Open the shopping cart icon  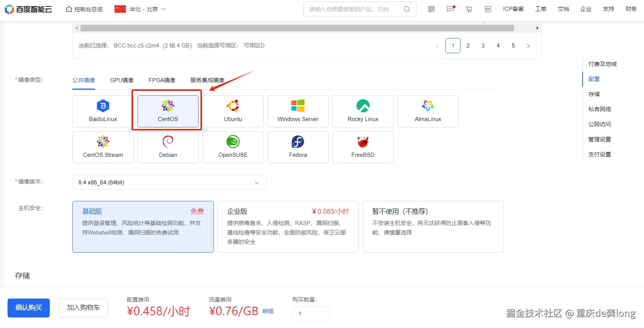click(x=469, y=9)
